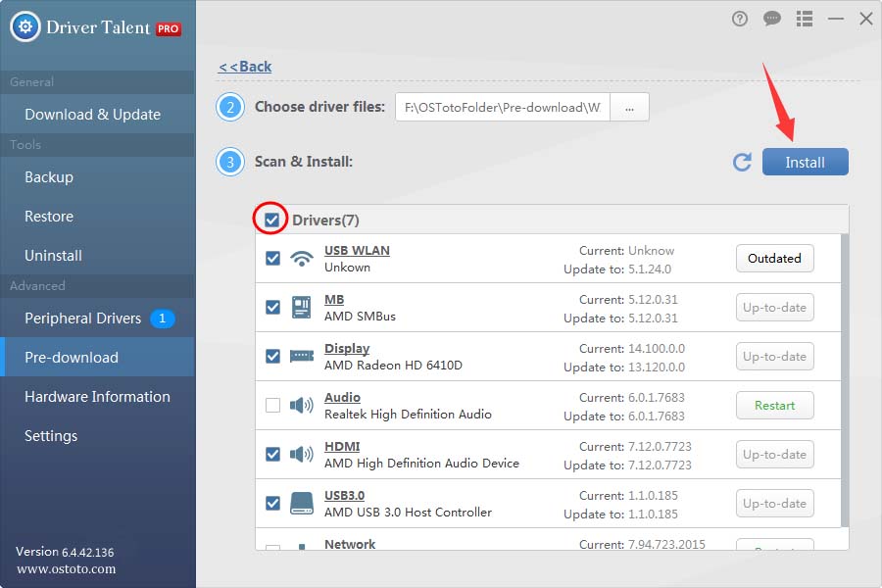
Task: Open the Backup tool
Action: tap(97, 177)
